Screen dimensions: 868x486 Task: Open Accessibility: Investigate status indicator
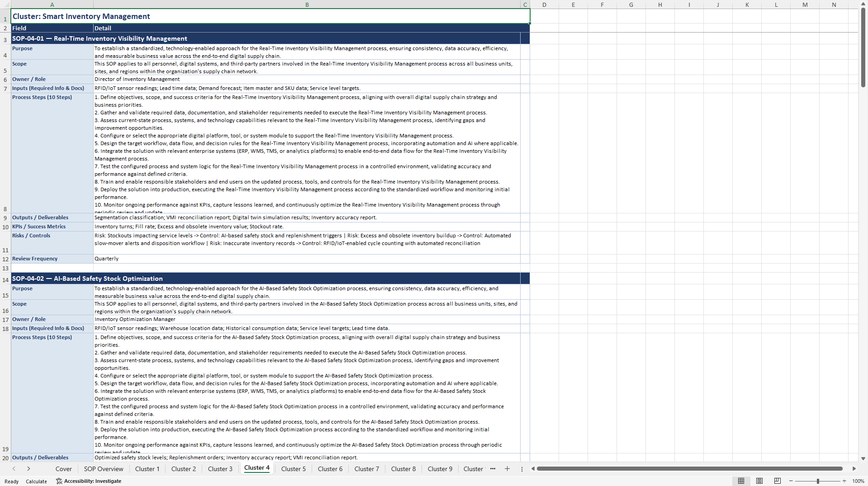(x=89, y=481)
